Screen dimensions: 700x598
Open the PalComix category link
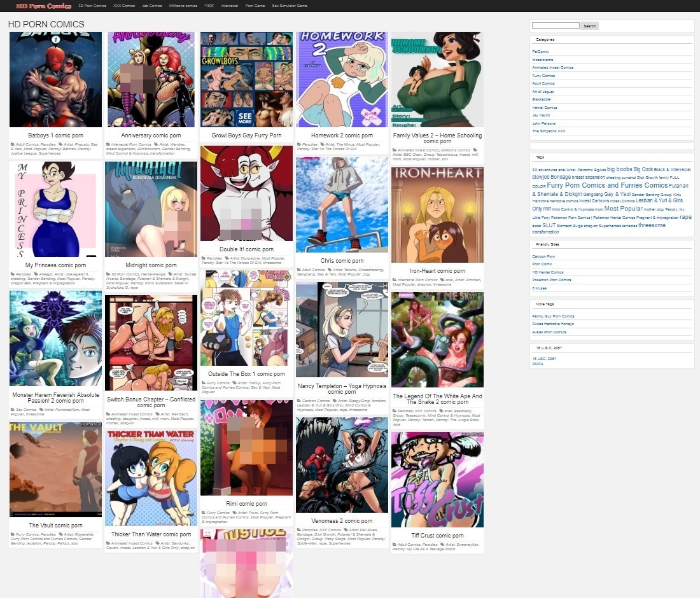(540, 52)
